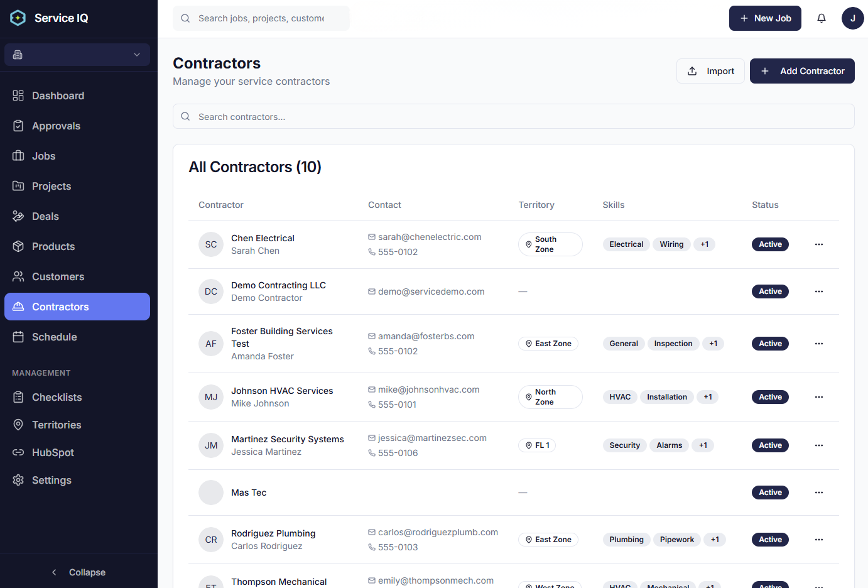Click East Zone badge for Rodriguez Plumbing

point(548,540)
